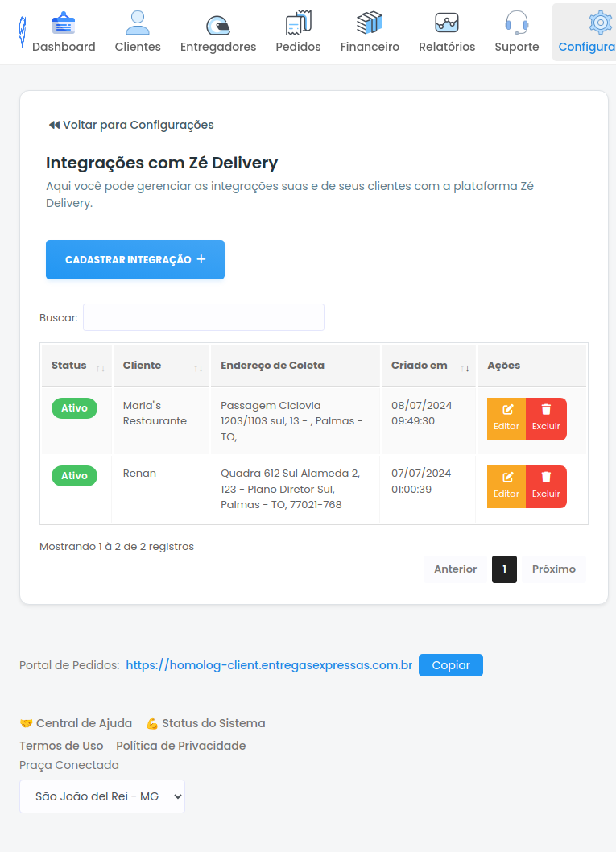The image size is (616, 852).
Task: Toggle the Ativo status badge for Renan
Action: click(x=74, y=475)
